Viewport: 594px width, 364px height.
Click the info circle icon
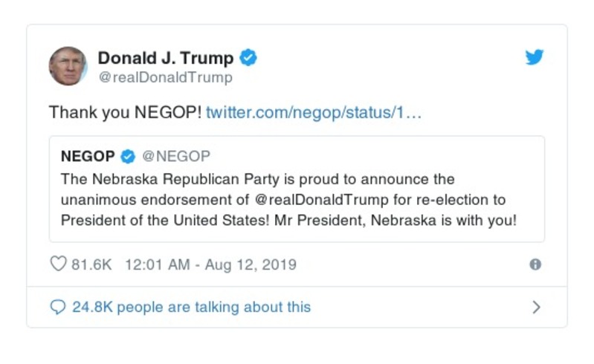click(x=535, y=264)
